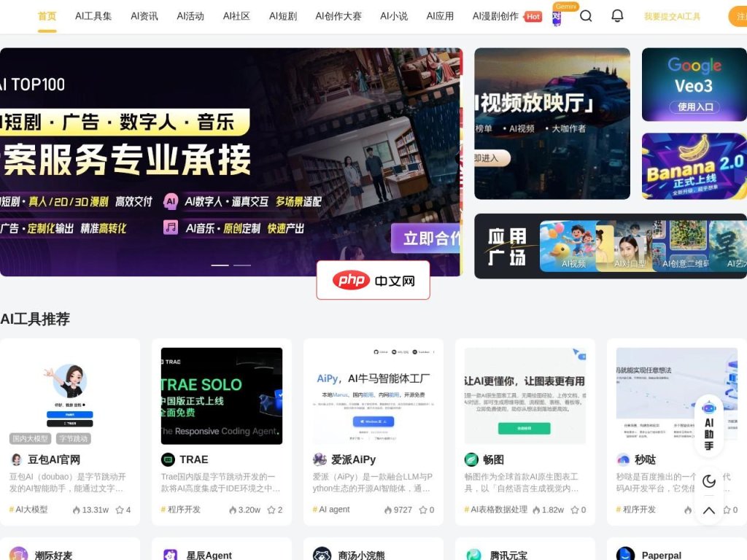Open the 畅图 preview thumbnail
747x560 pixels.
pos(525,396)
